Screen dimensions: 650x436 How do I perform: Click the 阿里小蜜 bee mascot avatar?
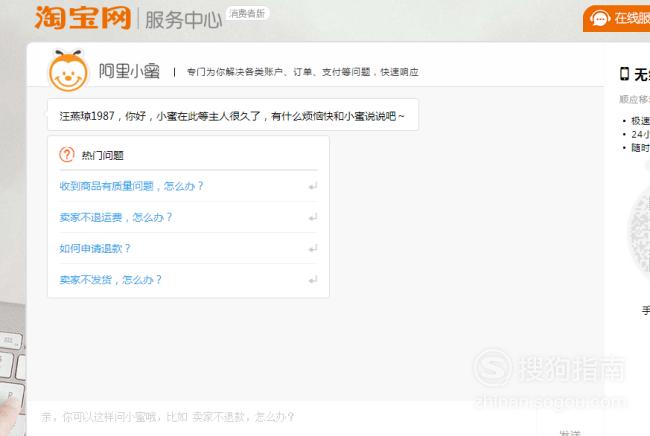pos(68,70)
